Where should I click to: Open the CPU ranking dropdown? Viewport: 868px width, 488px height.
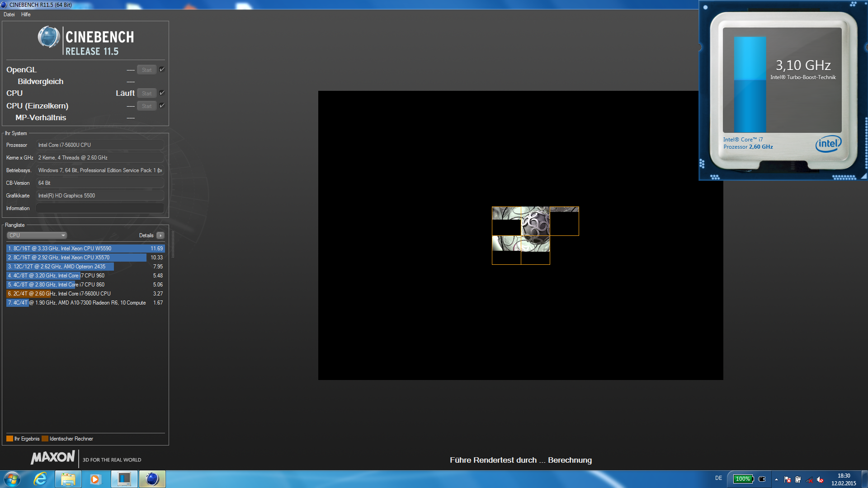coord(37,235)
